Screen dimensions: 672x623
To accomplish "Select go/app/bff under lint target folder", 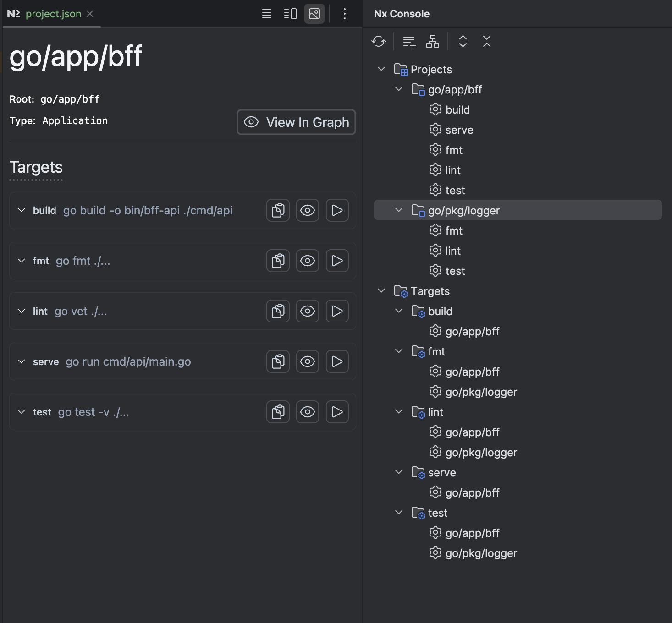I will (472, 432).
